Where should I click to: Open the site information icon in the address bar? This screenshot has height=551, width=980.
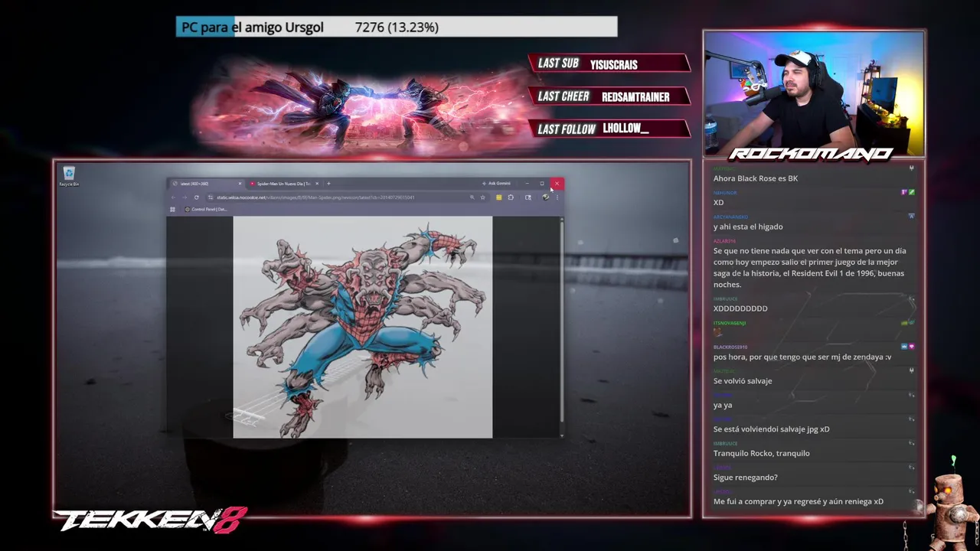pyautogui.click(x=211, y=197)
